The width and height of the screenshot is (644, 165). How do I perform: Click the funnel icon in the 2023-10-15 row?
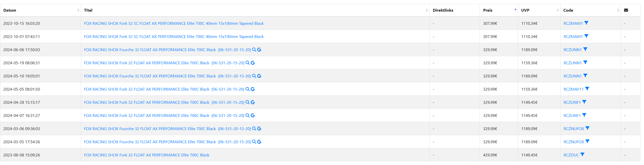[586, 23]
